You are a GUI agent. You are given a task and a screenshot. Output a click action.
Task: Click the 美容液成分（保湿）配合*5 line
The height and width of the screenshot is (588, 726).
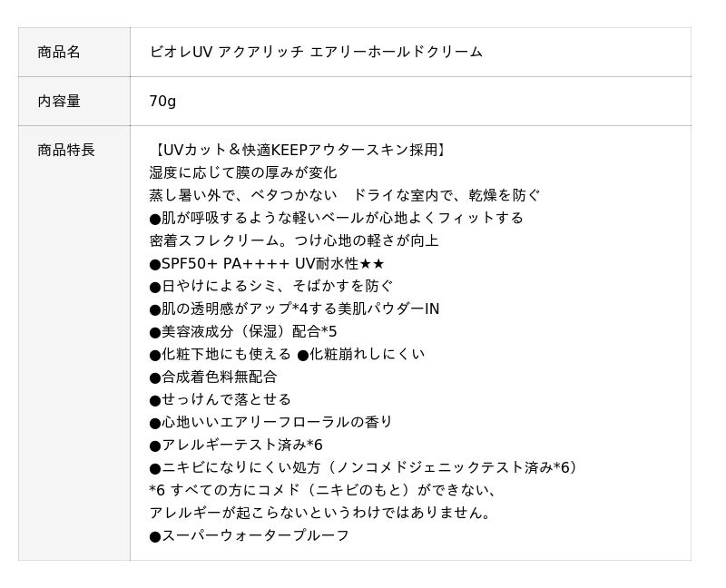[x=243, y=331]
